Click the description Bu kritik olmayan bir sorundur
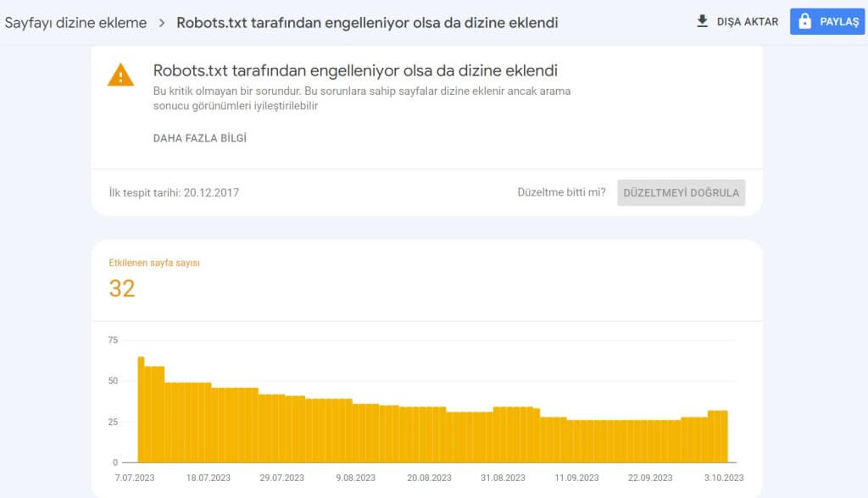Image resolution: width=868 pixels, height=498 pixels. pyautogui.click(x=362, y=98)
